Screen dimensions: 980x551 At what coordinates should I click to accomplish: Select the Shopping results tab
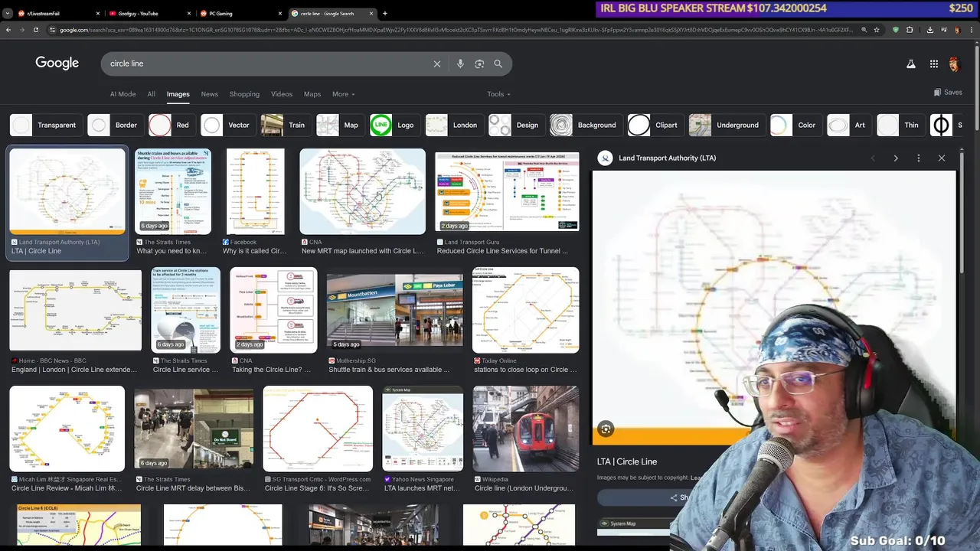click(x=244, y=94)
